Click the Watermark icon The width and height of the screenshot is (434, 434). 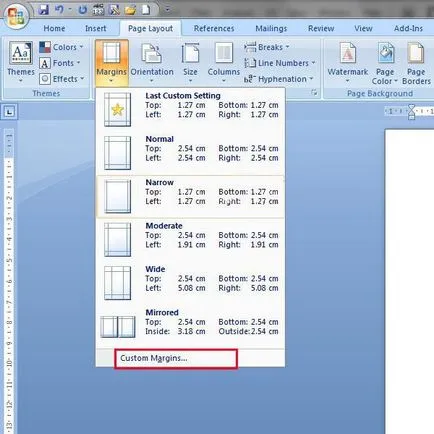[x=347, y=53]
